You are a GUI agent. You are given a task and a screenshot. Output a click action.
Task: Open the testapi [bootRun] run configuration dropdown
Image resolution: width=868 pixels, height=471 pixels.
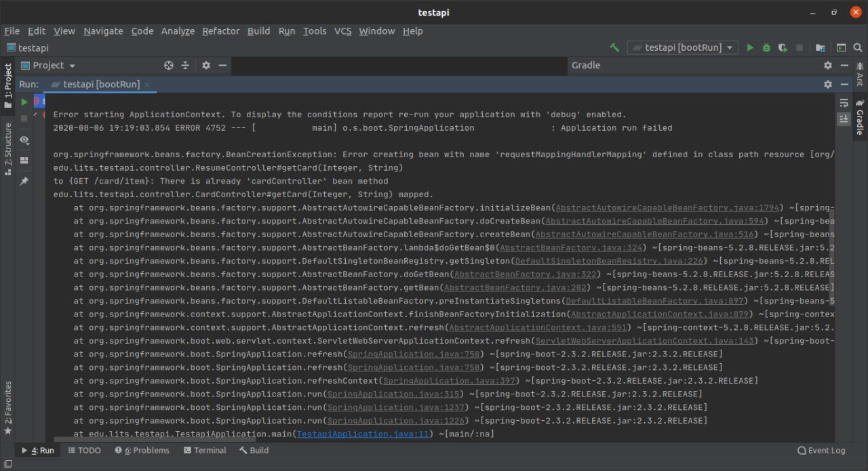tap(683, 47)
